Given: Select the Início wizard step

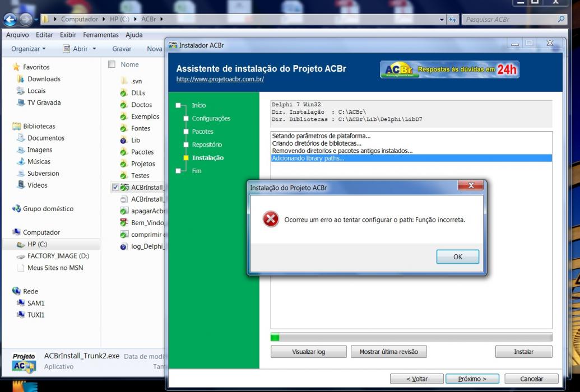Looking at the screenshot, I should point(198,105).
